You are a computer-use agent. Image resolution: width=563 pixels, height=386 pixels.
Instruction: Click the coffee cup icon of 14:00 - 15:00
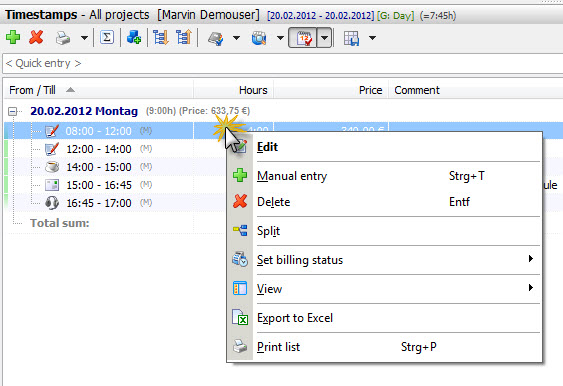[52, 167]
